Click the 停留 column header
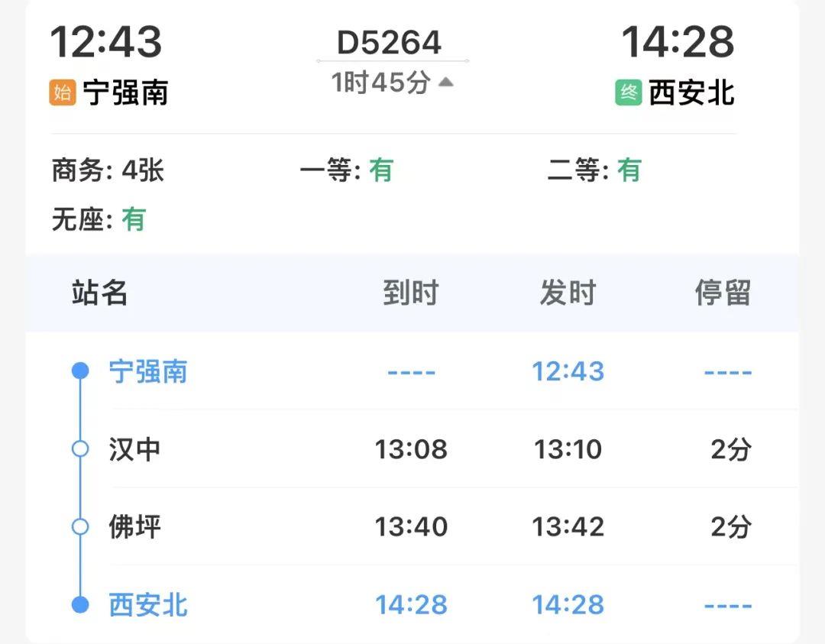 click(723, 293)
